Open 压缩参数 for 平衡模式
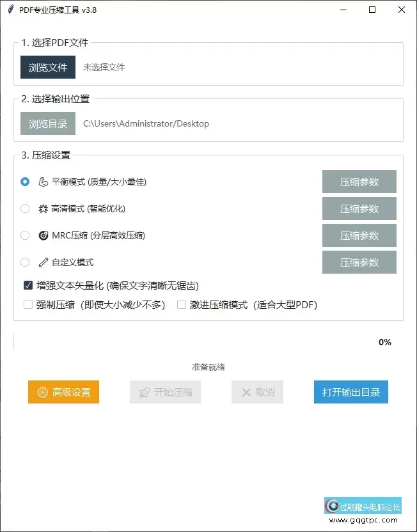The image size is (417, 532). 359,182
